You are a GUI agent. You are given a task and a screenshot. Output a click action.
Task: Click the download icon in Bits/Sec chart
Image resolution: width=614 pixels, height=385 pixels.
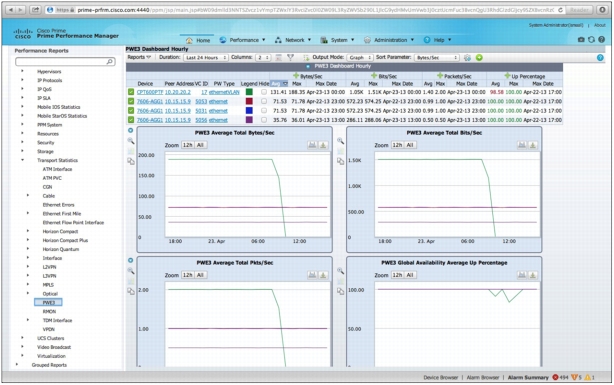coord(533,145)
